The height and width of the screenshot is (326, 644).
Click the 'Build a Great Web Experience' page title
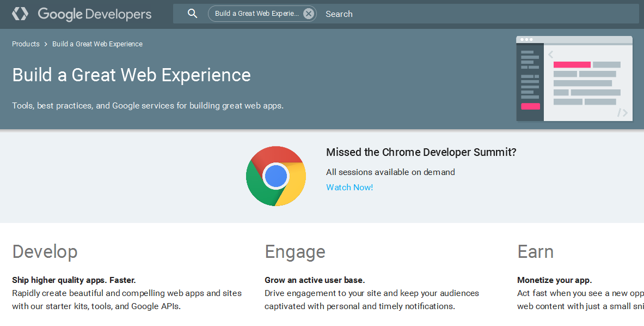pyautogui.click(x=131, y=75)
